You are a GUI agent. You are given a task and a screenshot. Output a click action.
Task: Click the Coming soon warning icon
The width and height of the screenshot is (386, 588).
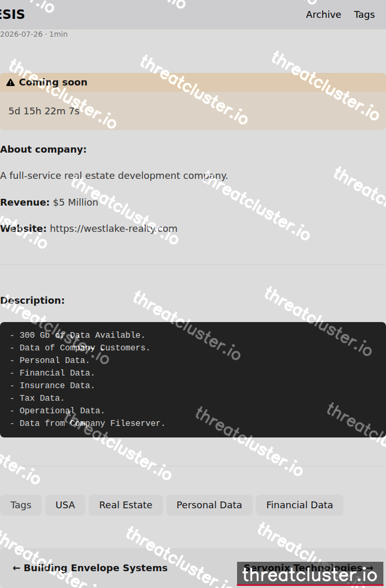pos(10,82)
